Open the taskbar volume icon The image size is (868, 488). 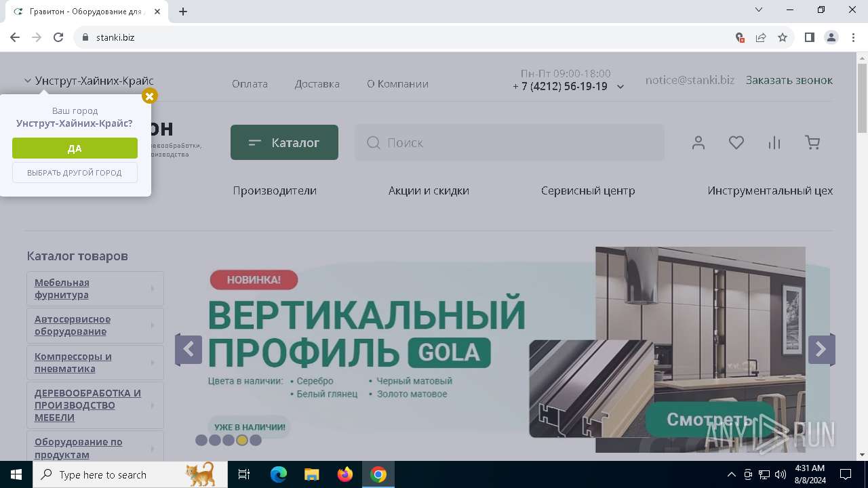tap(781, 474)
